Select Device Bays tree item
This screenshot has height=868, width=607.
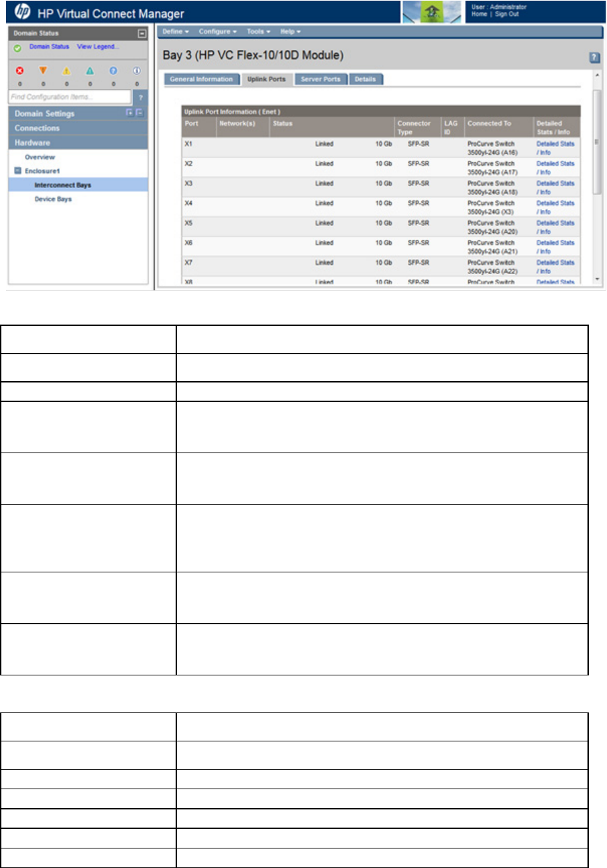(53, 199)
